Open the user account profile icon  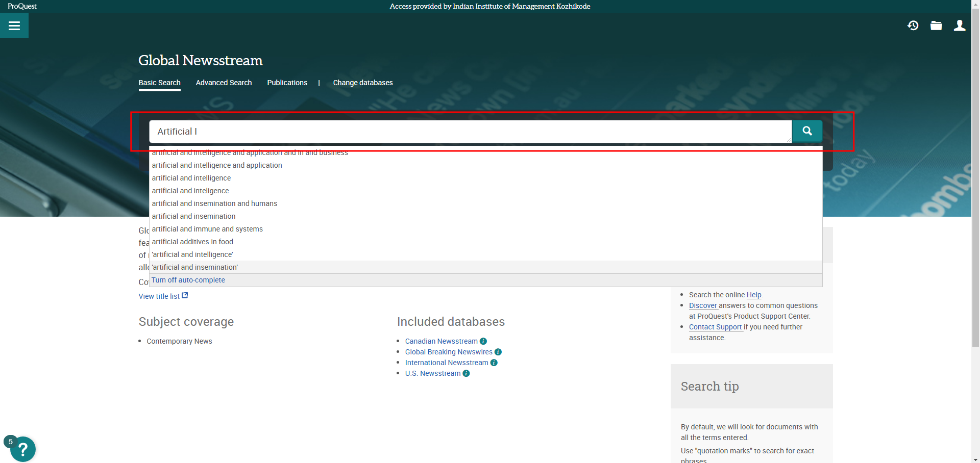pos(960,25)
